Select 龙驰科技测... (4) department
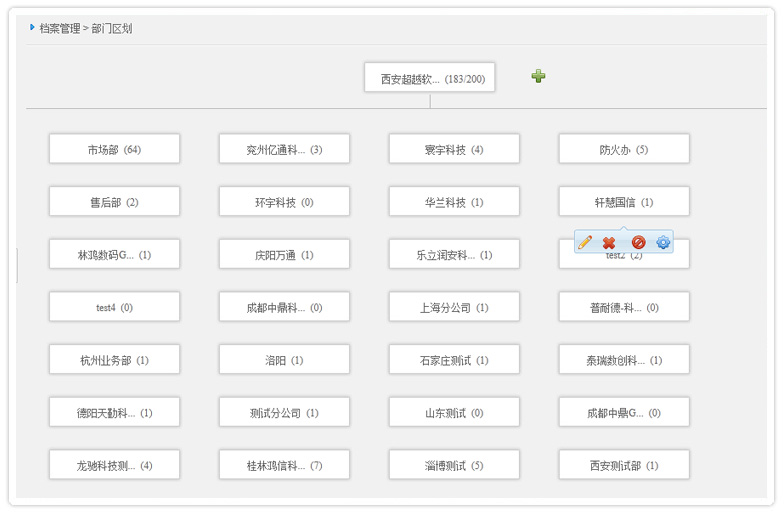The image size is (784, 515). click(114, 465)
